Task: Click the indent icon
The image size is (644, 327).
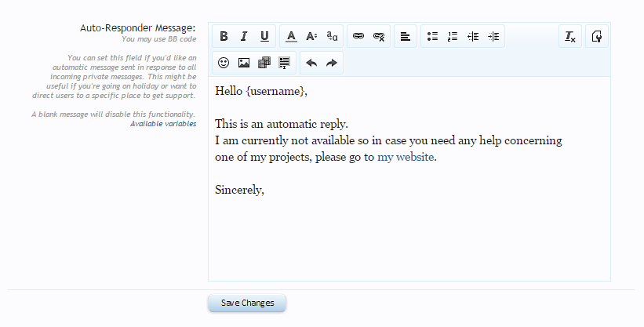Action: (x=493, y=36)
